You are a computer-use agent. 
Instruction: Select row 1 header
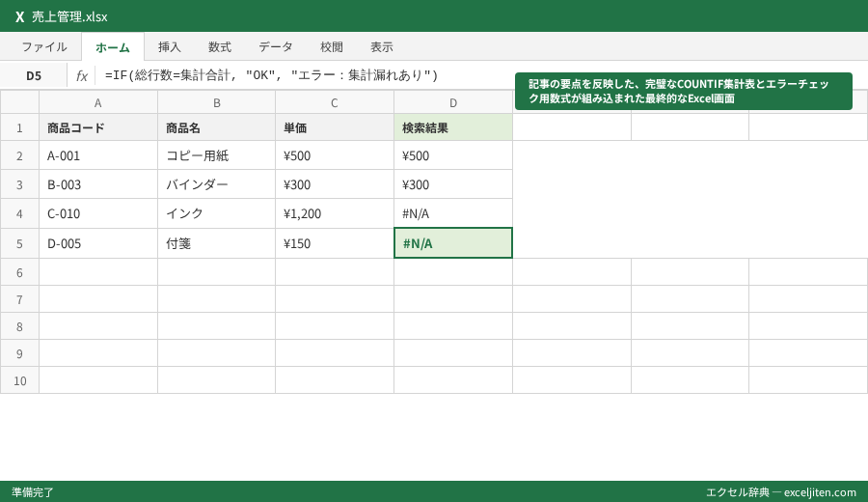[19, 127]
